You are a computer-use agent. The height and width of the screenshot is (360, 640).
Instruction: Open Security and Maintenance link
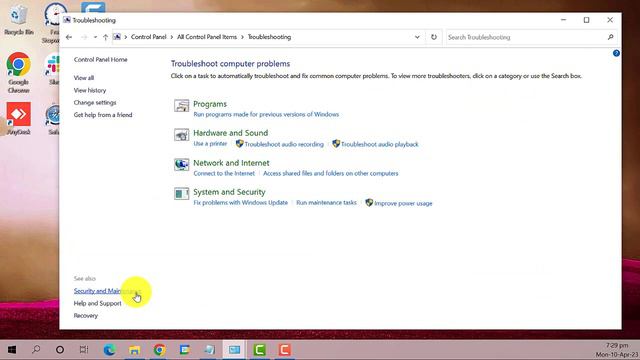tap(107, 291)
